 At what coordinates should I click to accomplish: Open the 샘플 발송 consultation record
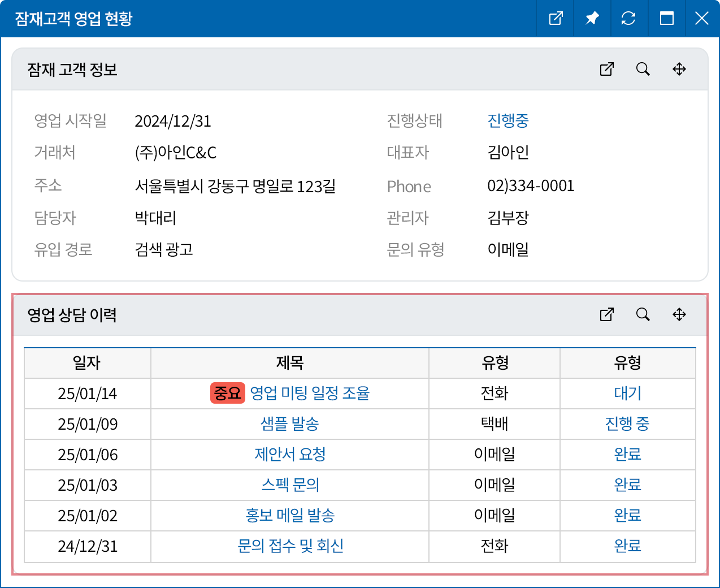tap(289, 423)
